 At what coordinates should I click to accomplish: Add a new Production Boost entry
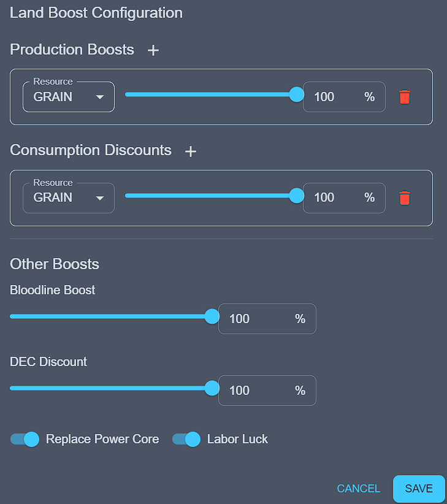tap(153, 51)
